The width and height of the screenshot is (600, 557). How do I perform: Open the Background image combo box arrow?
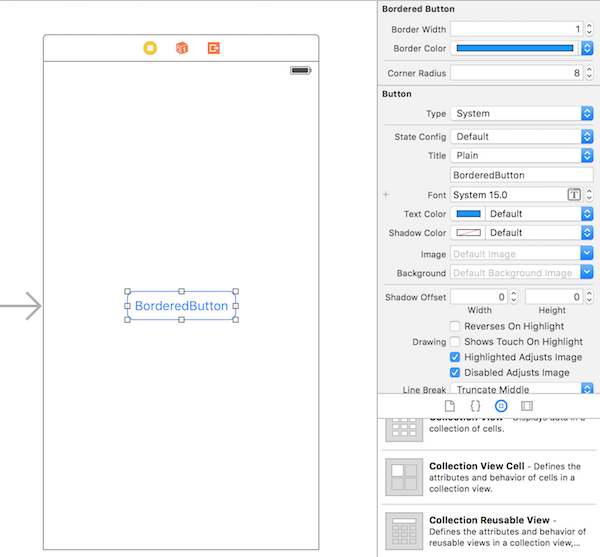pyautogui.click(x=587, y=272)
